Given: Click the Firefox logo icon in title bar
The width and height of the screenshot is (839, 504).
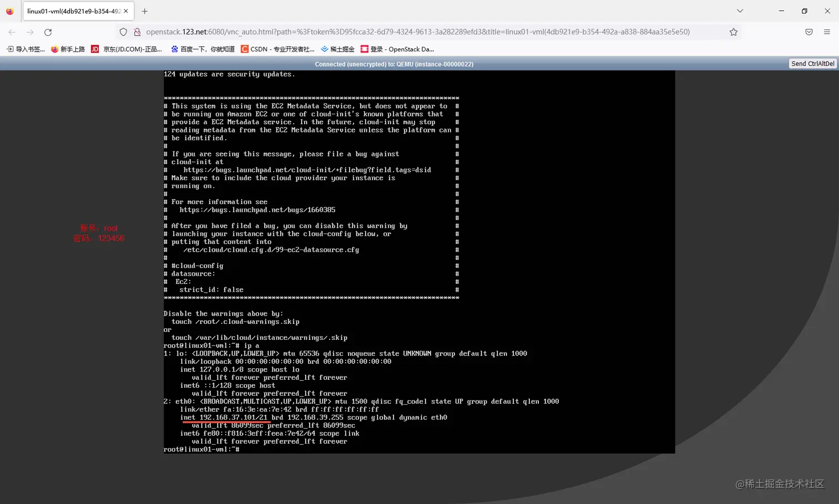Looking at the screenshot, I should 10,11.
